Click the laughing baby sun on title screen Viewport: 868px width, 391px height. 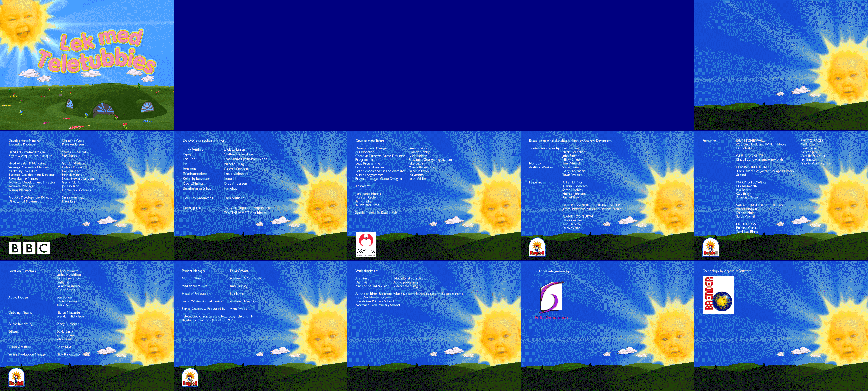click(20, 25)
